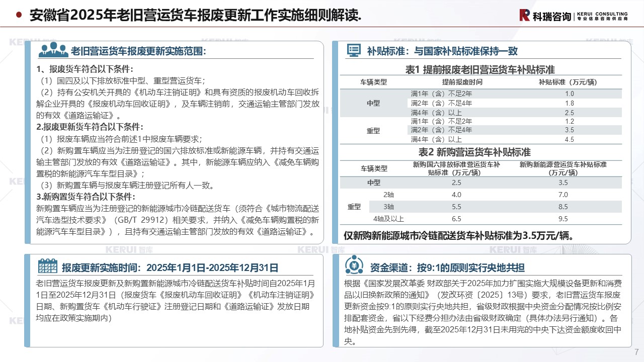The image size is (644, 362).
Task: Click the value 8.5 in table 2
Action: point(563,207)
